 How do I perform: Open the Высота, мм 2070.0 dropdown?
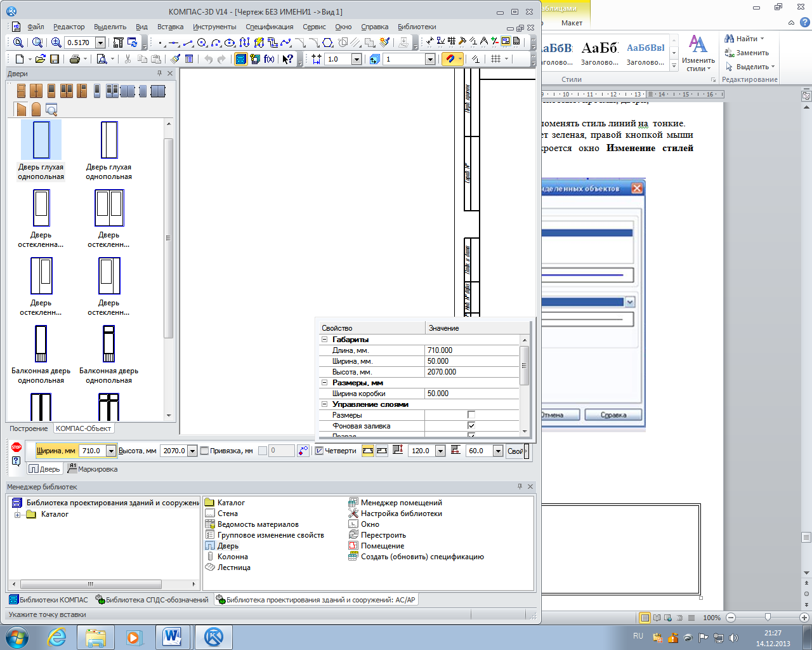coord(192,451)
